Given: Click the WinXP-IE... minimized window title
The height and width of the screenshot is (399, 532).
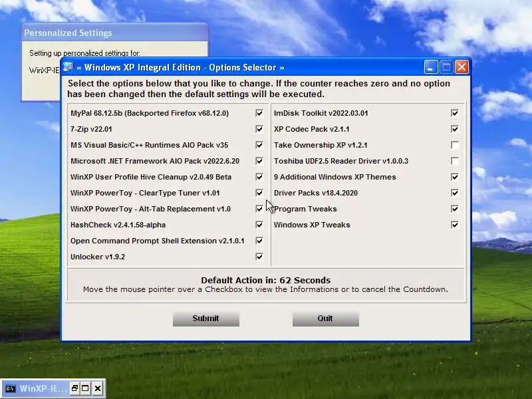Looking at the screenshot, I should coord(43,388).
